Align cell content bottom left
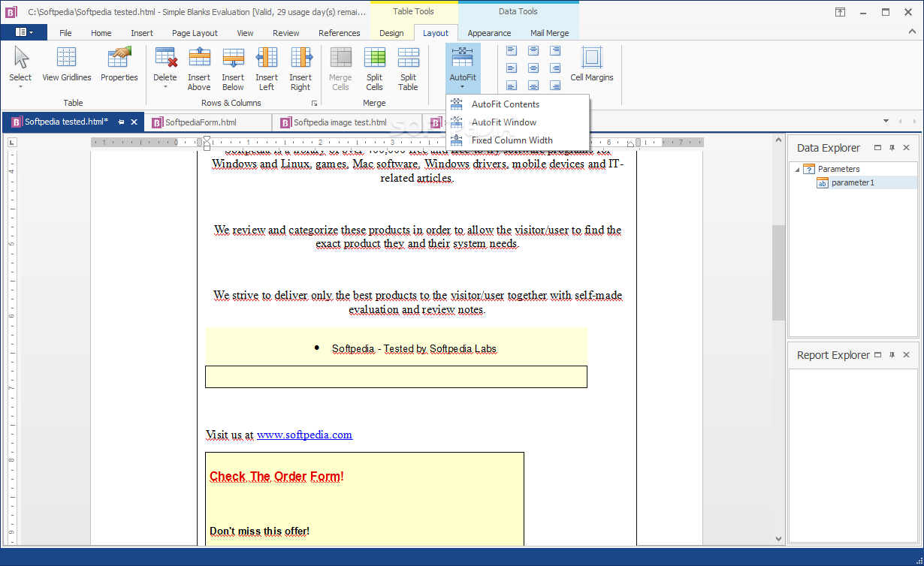Screen dimensions: 924x566 tap(512, 86)
